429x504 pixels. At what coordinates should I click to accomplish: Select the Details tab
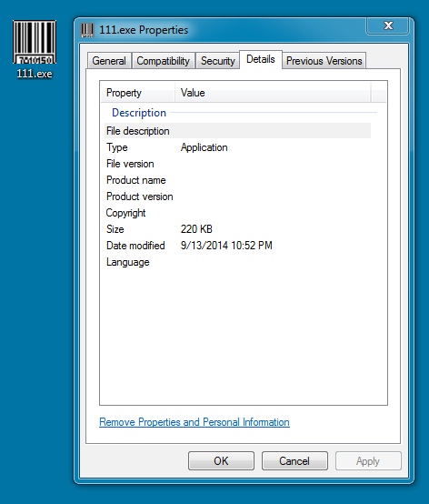pos(261,59)
